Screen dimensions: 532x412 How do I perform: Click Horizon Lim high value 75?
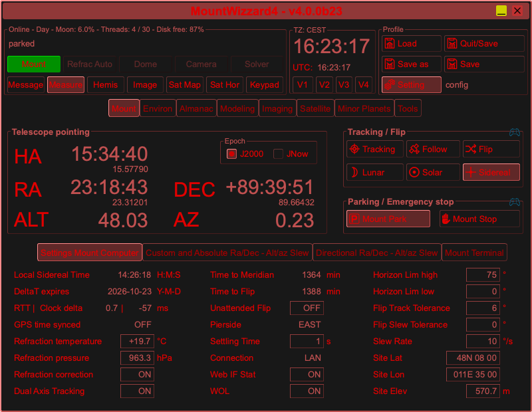click(483, 274)
